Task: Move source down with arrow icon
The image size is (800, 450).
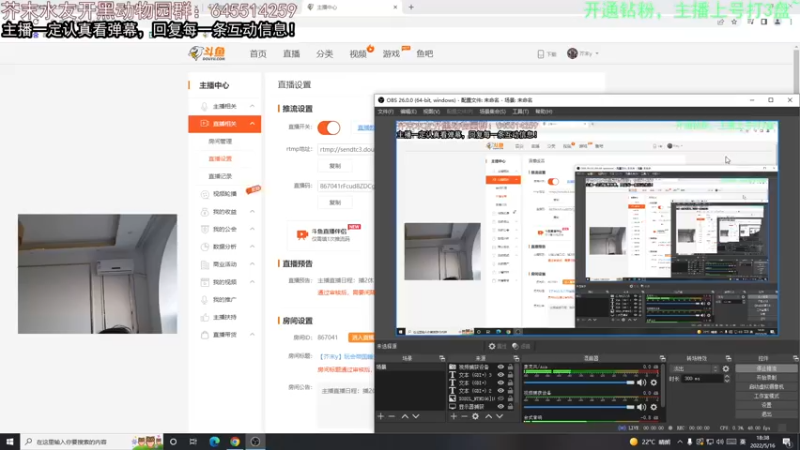Action: tap(499, 416)
